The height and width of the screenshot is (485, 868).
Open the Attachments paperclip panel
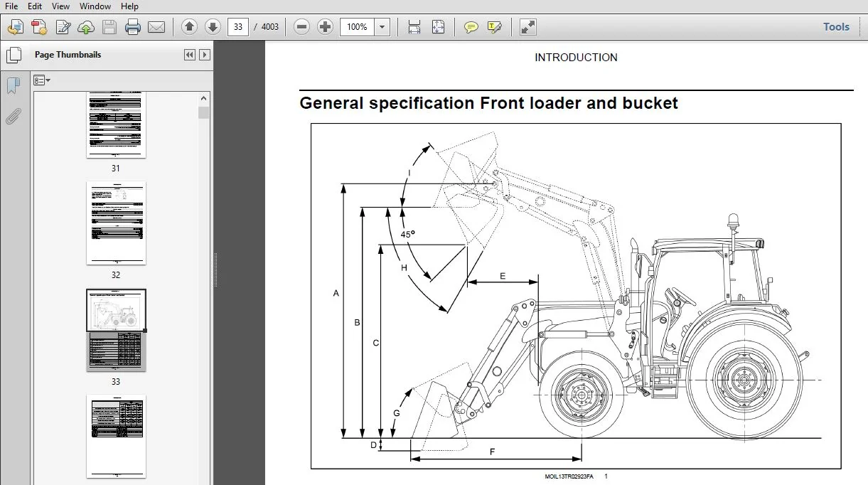click(13, 117)
